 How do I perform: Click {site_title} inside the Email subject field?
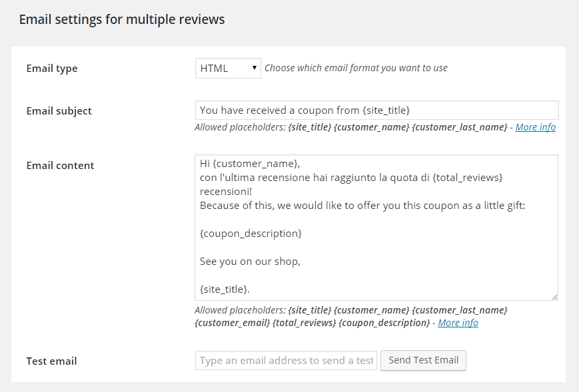click(386, 110)
